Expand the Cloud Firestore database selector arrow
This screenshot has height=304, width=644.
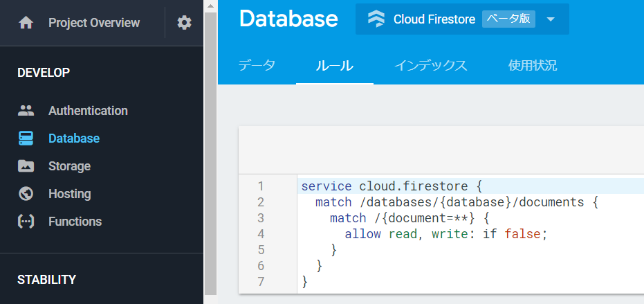pyautogui.click(x=551, y=19)
